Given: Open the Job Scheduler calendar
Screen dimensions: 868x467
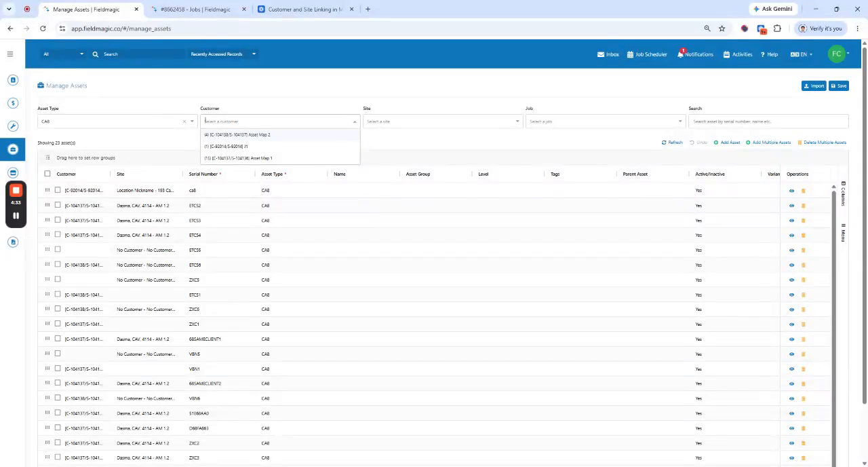Looking at the screenshot, I should pyautogui.click(x=647, y=54).
